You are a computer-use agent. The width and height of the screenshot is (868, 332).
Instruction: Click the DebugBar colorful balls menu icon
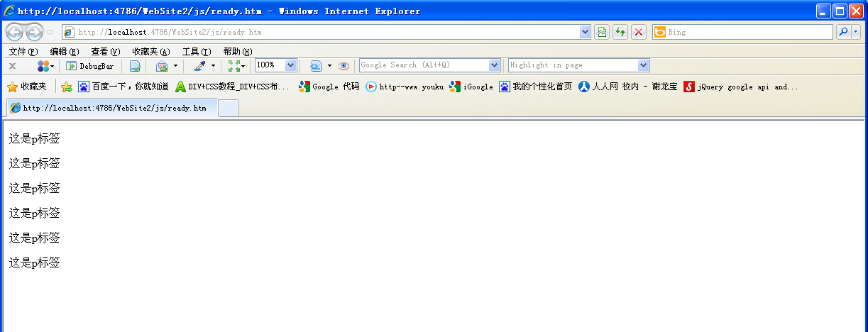[x=44, y=65]
